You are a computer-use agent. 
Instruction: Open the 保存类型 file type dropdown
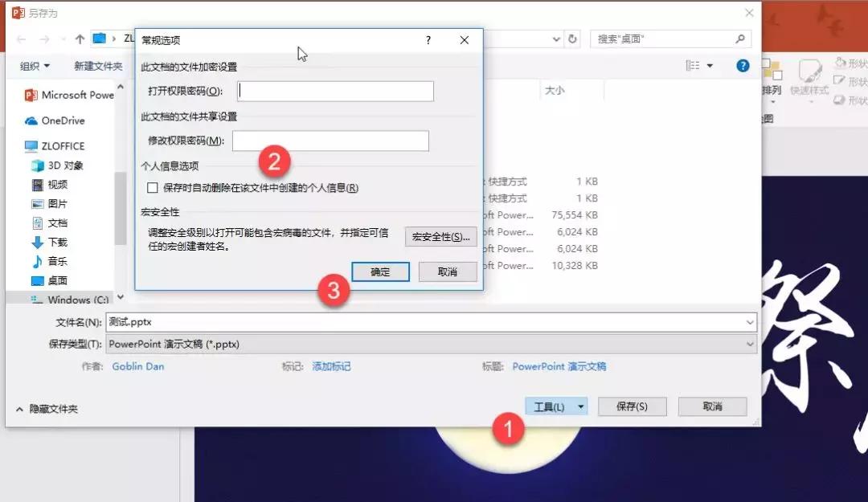tap(747, 343)
